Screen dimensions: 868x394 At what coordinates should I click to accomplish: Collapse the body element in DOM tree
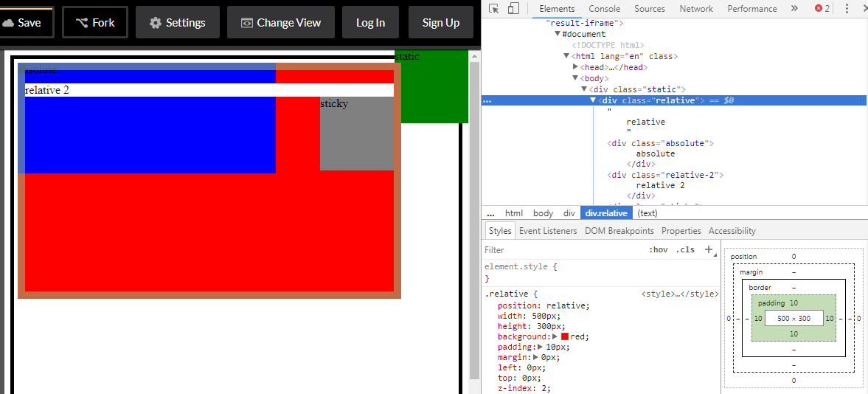pyautogui.click(x=575, y=78)
